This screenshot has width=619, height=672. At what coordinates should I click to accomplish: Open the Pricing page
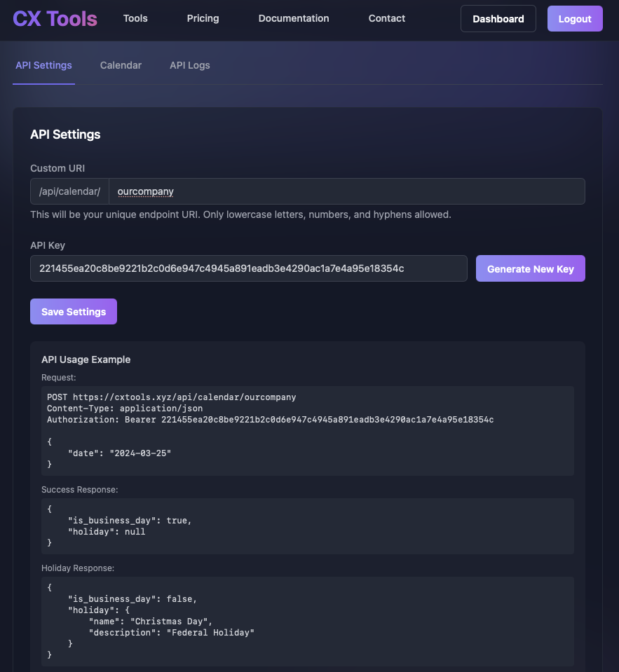click(203, 19)
